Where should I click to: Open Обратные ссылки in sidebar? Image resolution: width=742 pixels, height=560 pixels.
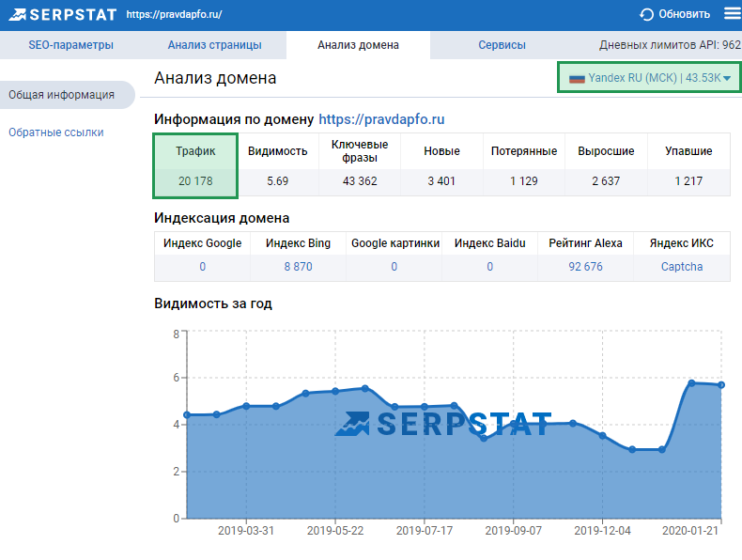point(55,132)
